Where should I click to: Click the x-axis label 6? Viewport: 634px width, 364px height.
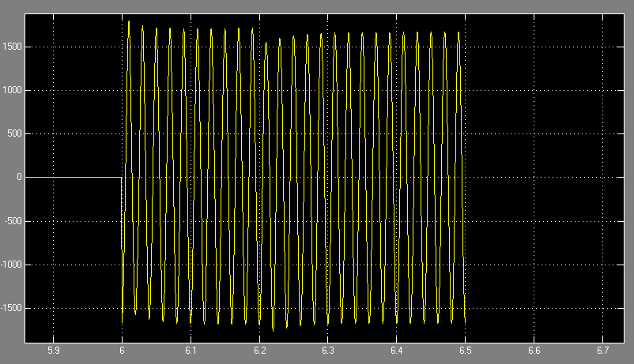pyautogui.click(x=122, y=351)
